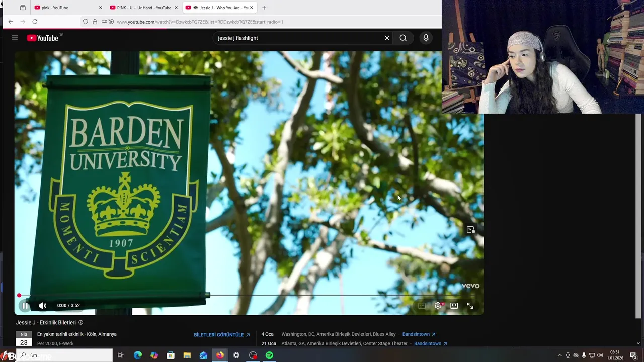Focus the browser address bar URL
Screen dimensions: 644x362
tap(200, 22)
